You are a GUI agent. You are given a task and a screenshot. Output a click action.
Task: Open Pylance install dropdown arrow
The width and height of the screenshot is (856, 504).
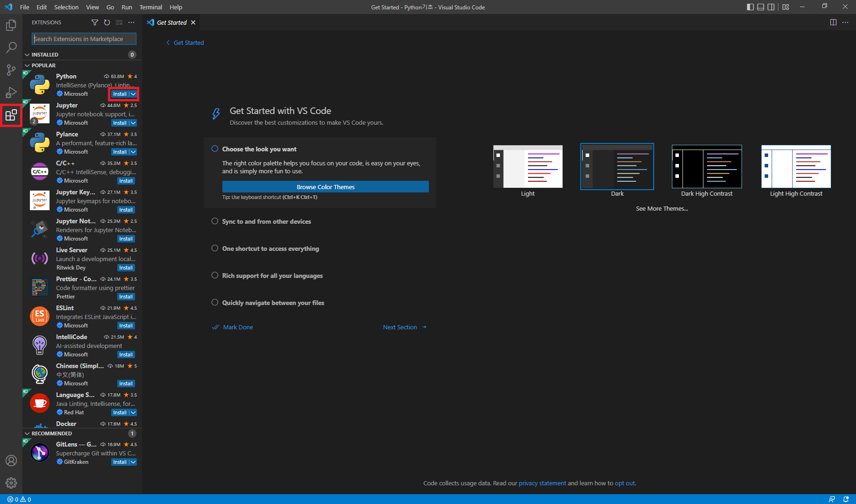[133, 152]
